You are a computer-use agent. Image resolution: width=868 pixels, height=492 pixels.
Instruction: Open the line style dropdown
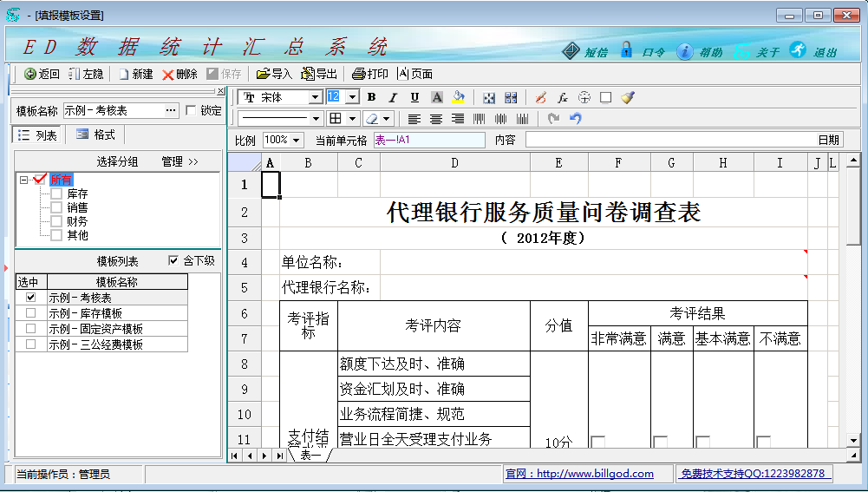tap(316, 119)
